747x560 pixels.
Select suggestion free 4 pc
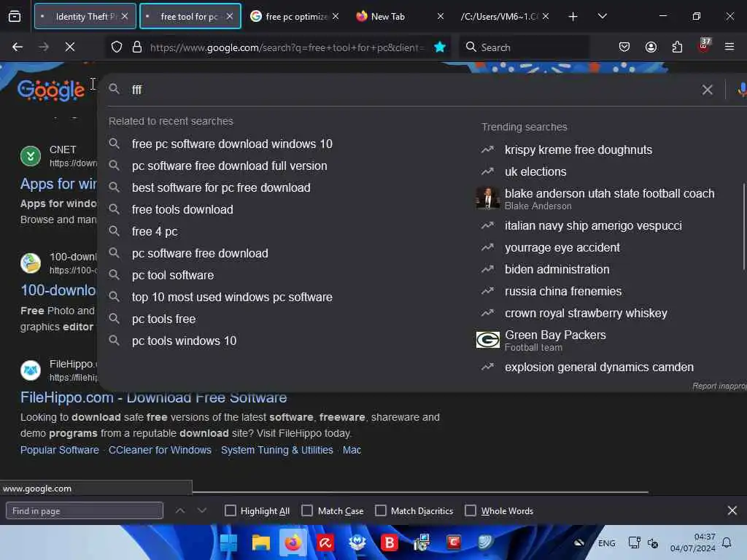155,231
